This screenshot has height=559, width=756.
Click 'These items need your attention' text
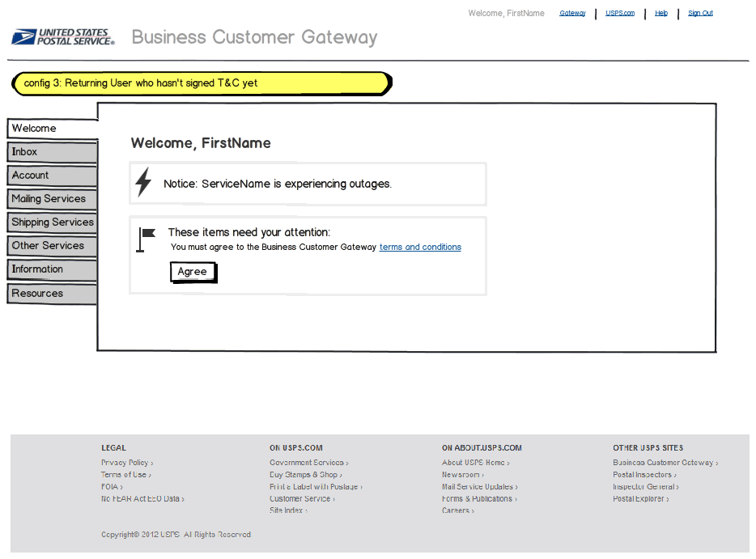pyautogui.click(x=249, y=232)
